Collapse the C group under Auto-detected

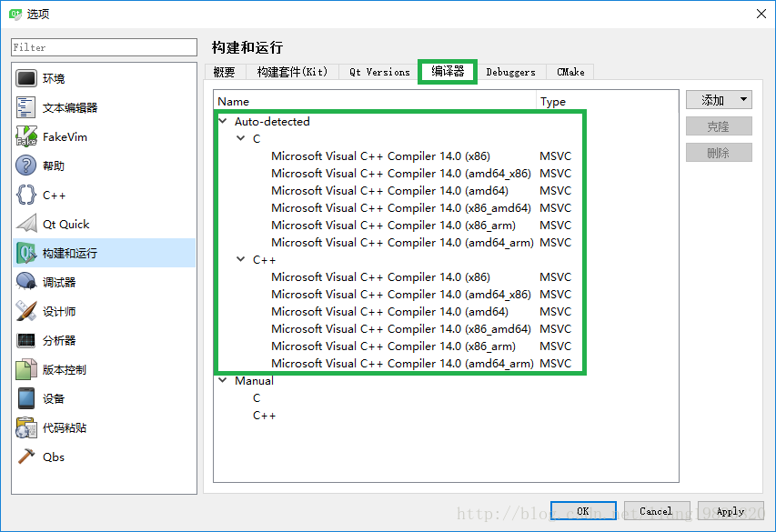tap(241, 138)
